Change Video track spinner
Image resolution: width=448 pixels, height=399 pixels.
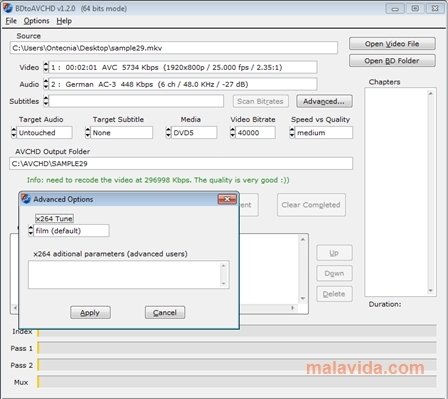click(x=46, y=67)
